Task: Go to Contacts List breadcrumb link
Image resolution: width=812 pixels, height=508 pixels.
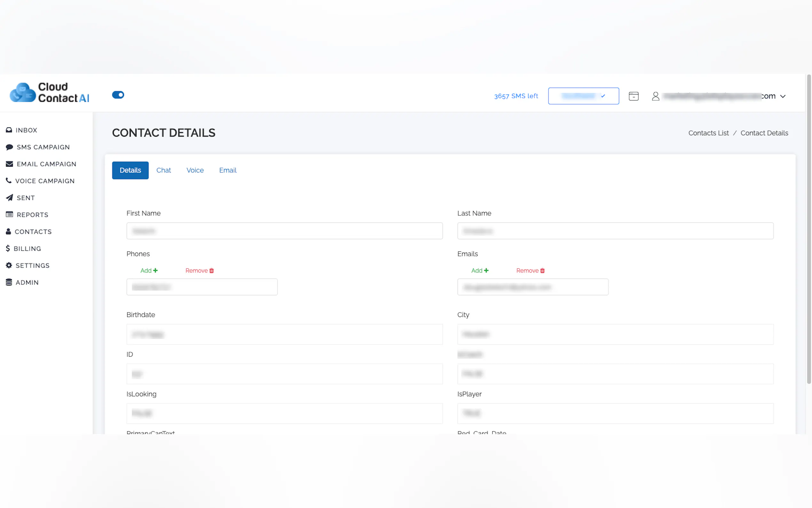Action: [708, 133]
